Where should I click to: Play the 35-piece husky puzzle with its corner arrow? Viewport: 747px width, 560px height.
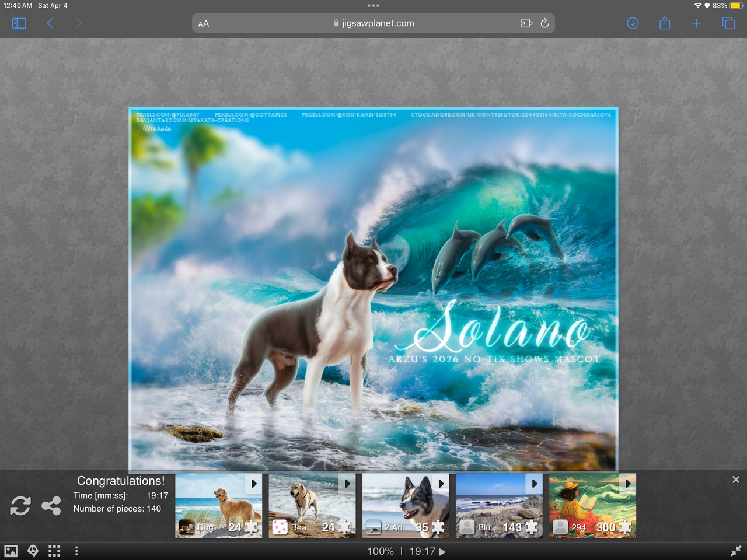tap(441, 484)
